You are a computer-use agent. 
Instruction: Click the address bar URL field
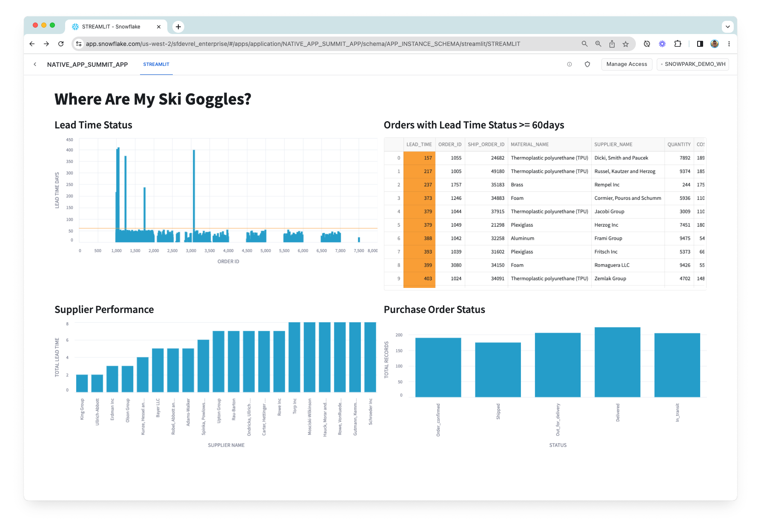(302, 44)
